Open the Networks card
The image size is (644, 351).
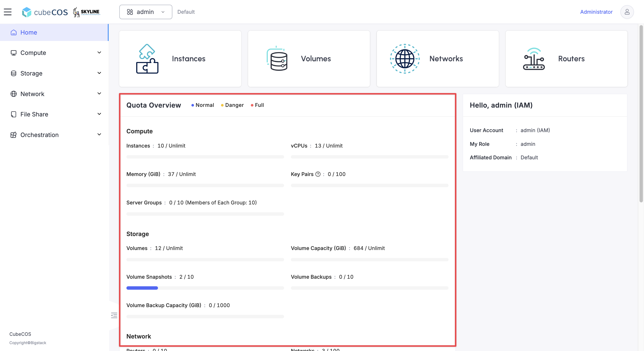point(438,59)
